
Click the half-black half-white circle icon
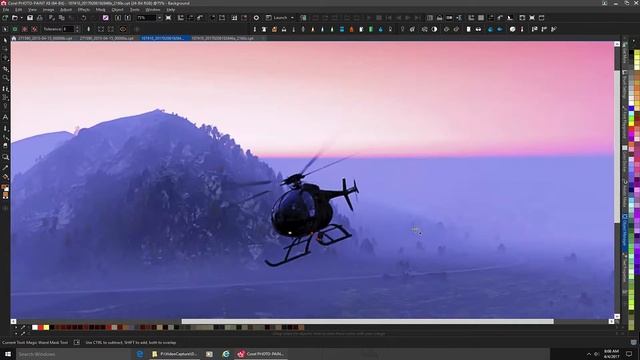434,29
